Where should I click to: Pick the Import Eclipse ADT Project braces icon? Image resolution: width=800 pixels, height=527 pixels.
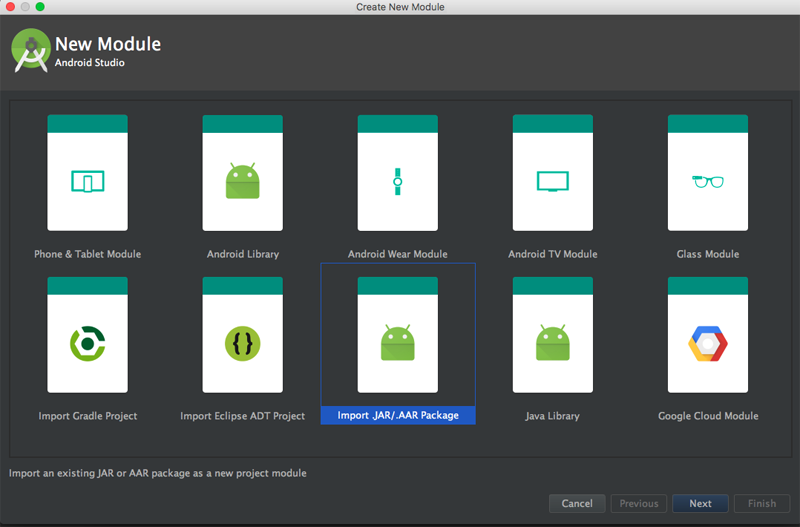[x=242, y=343]
